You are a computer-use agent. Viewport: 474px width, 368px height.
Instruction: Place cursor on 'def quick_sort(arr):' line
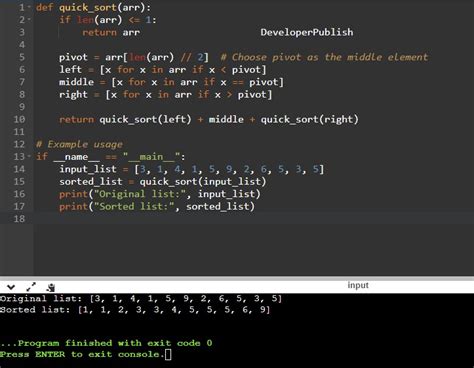click(x=93, y=7)
